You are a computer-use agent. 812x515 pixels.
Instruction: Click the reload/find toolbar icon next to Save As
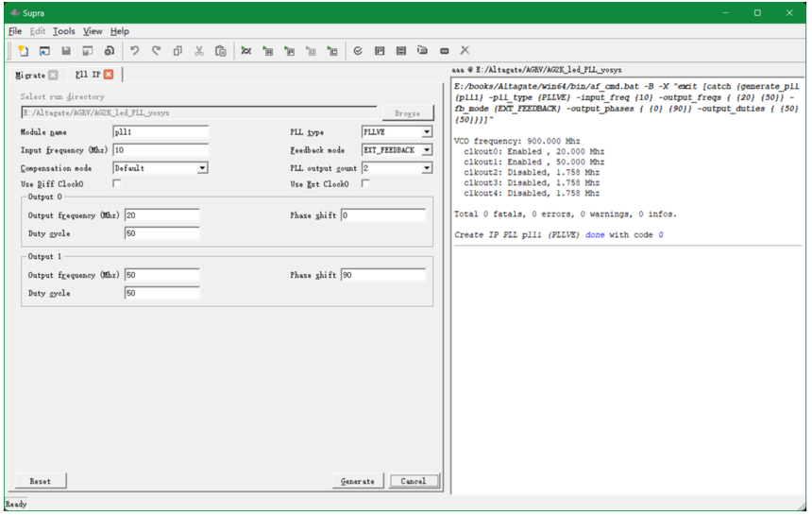(x=110, y=51)
